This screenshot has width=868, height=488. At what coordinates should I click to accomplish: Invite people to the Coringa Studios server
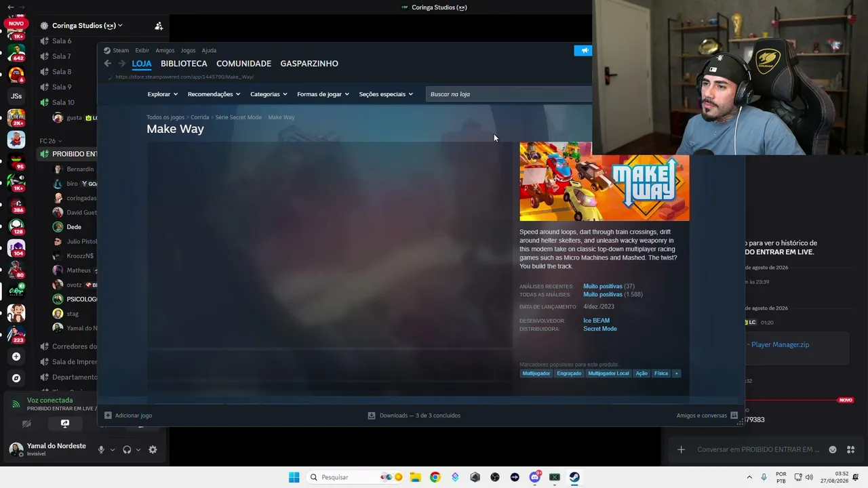(159, 26)
